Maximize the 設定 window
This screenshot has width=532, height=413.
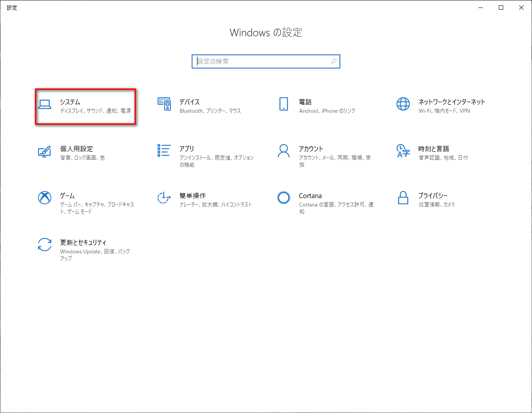[x=501, y=8]
